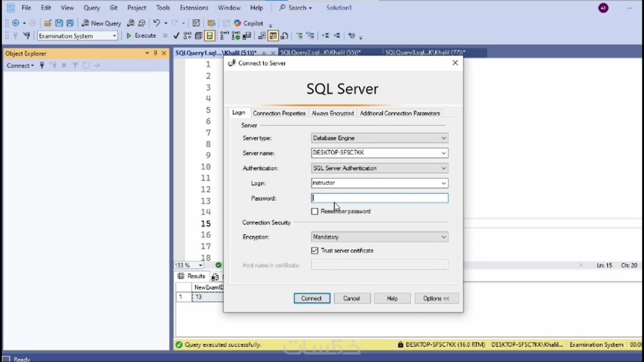The height and width of the screenshot is (362, 644).
Task: Open the Server name dropdown
Action: pyautogui.click(x=443, y=153)
